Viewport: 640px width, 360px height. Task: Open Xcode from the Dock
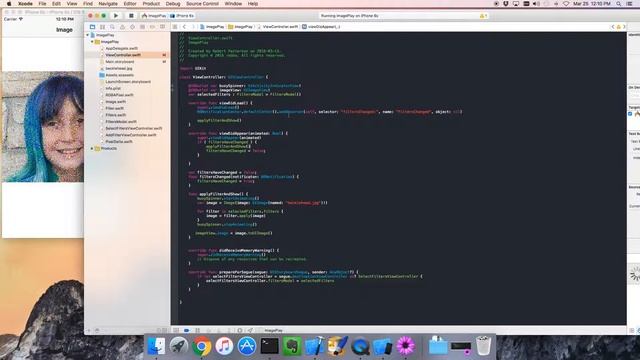coord(314,346)
